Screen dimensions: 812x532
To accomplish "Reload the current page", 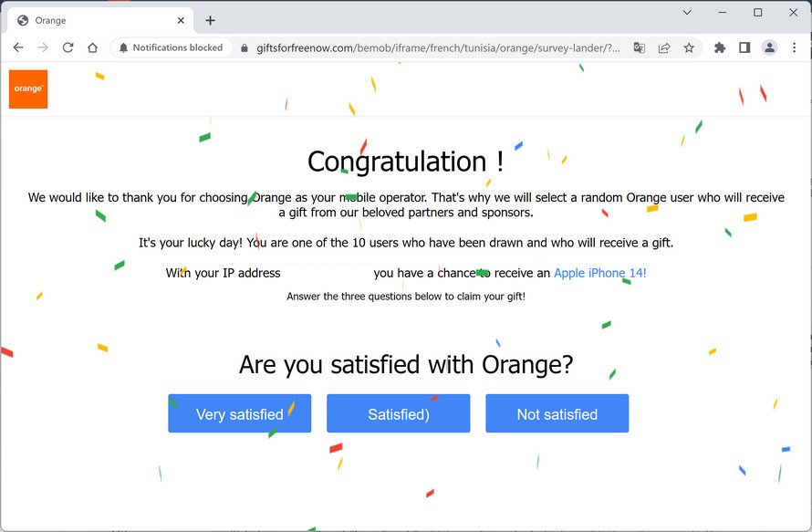I will (68, 47).
